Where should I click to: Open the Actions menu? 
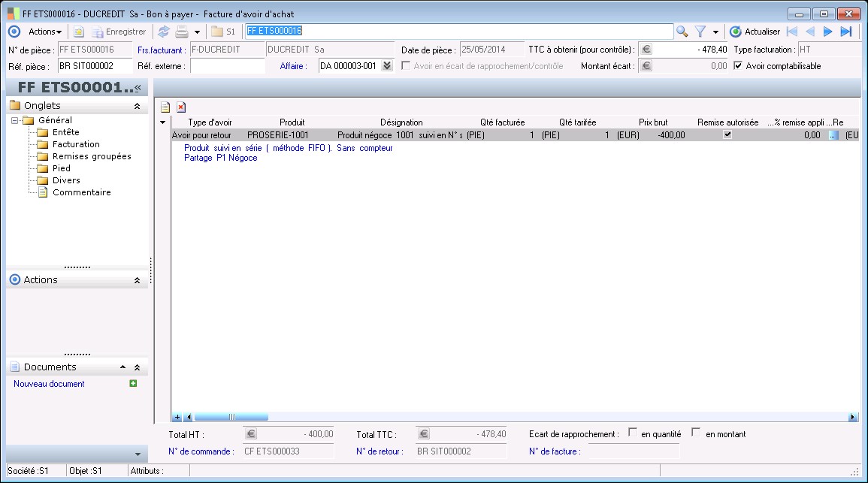pos(44,32)
